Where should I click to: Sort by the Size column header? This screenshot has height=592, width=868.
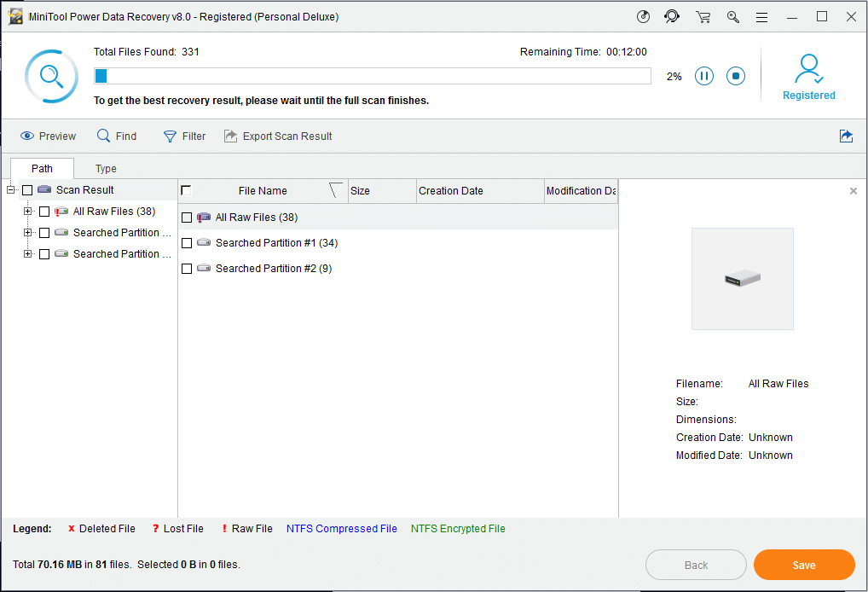pyautogui.click(x=382, y=191)
